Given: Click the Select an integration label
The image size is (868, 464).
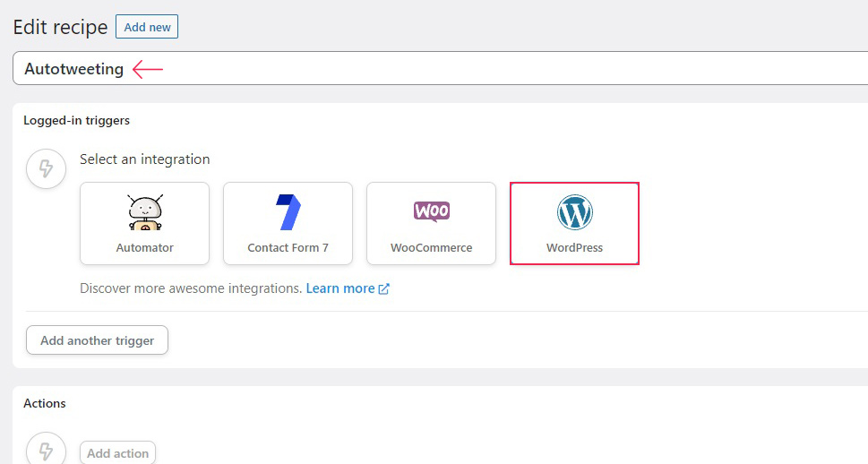Looking at the screenshot, I should point(144,159).
